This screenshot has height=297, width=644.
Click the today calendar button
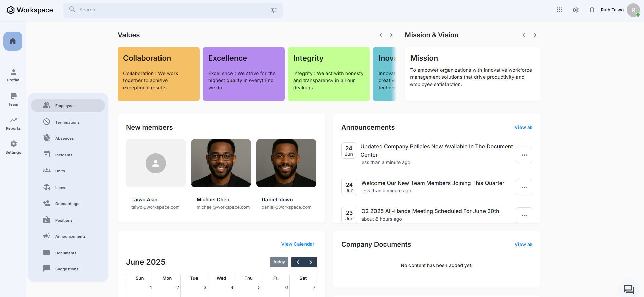(279, 262)
